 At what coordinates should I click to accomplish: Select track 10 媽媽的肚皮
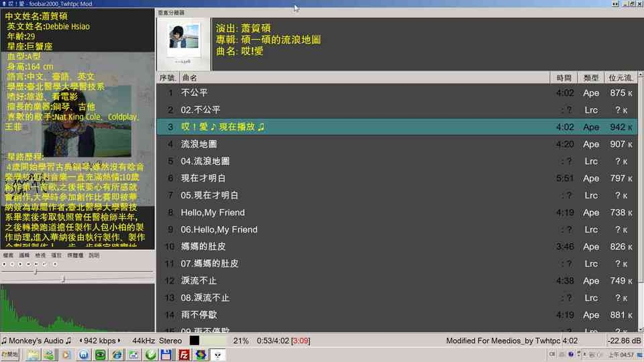396,247
